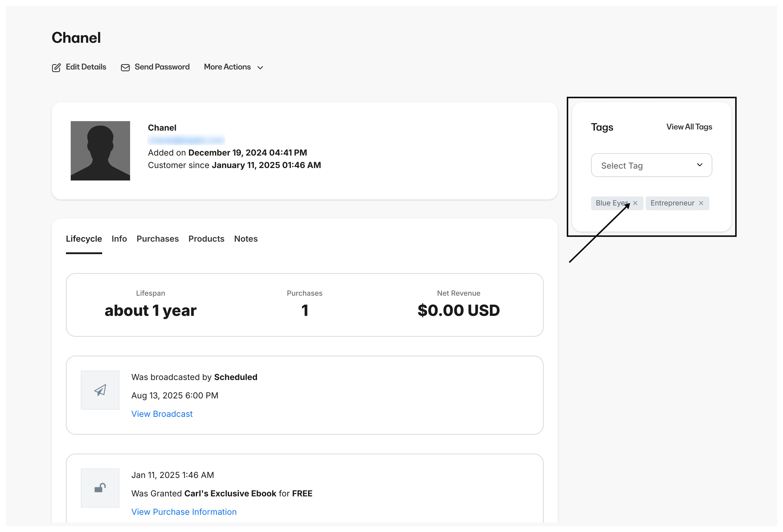This screenshot has width=783, height=532.
Task: Click Chanel's profile avatar picture
Action: [x=100, y=151]
